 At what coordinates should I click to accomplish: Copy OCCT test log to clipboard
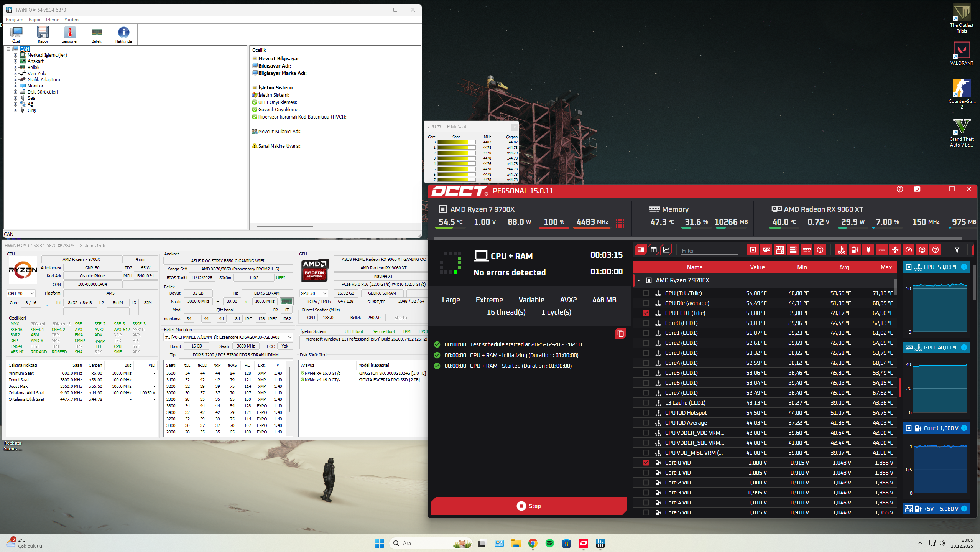620,334
